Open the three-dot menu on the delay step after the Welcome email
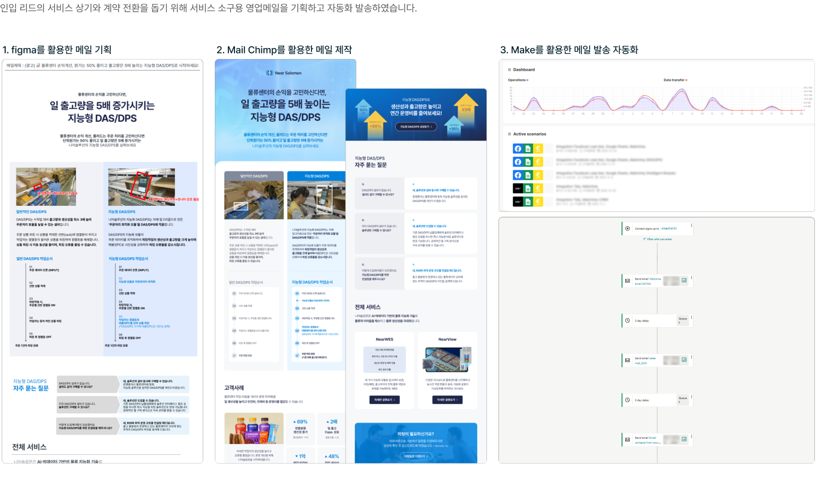The width and height of the screenshot is (816, 504). click(x=691, y=317)
